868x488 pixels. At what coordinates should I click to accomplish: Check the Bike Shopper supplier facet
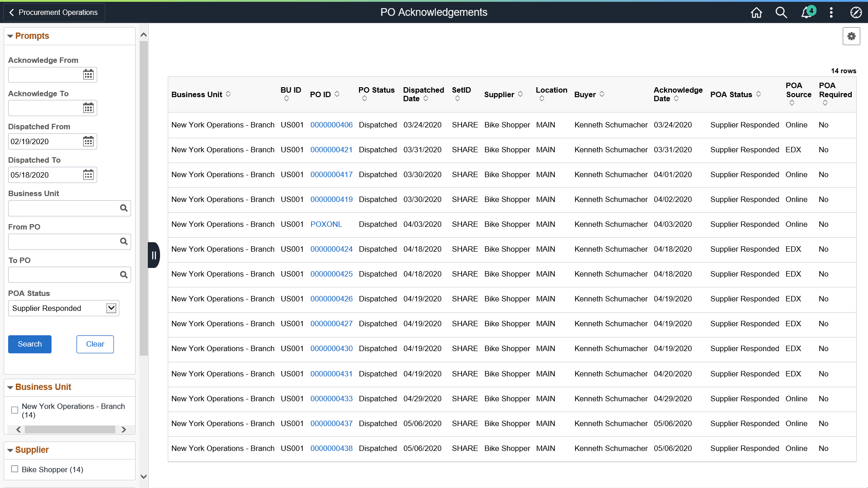coord(15,469)
